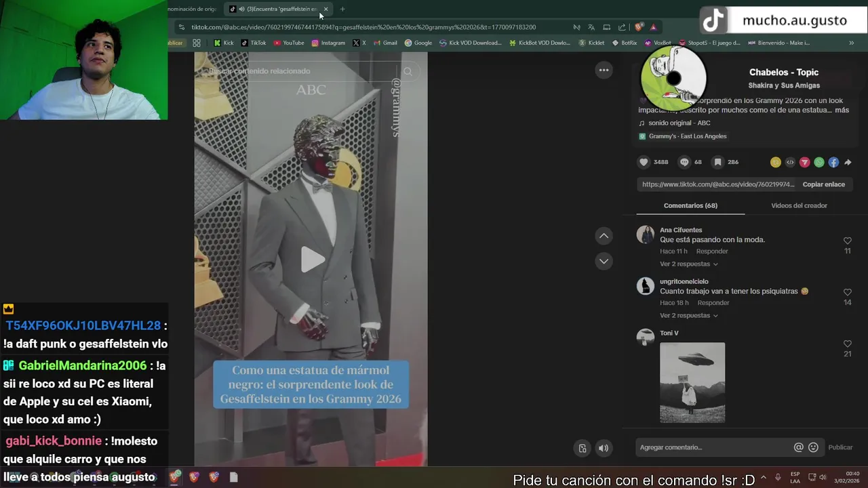
Task: Focus the Buscar contenido relacionado search field
Action: [302, 71]
